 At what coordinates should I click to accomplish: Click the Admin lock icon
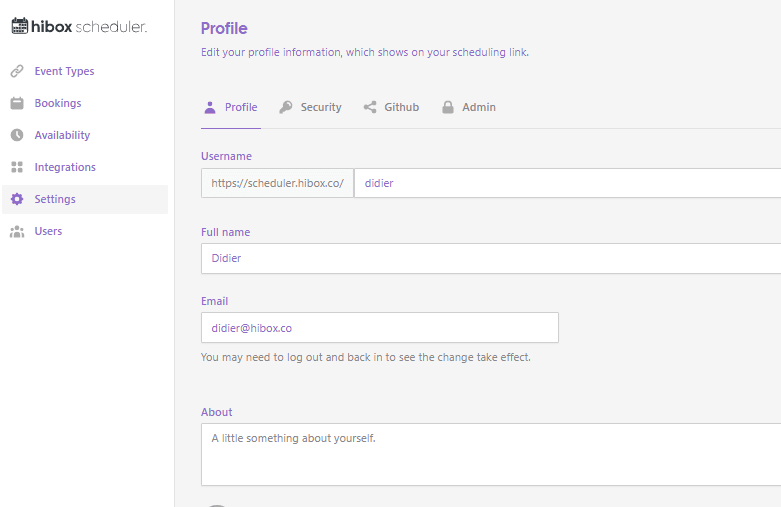(448, 107)
